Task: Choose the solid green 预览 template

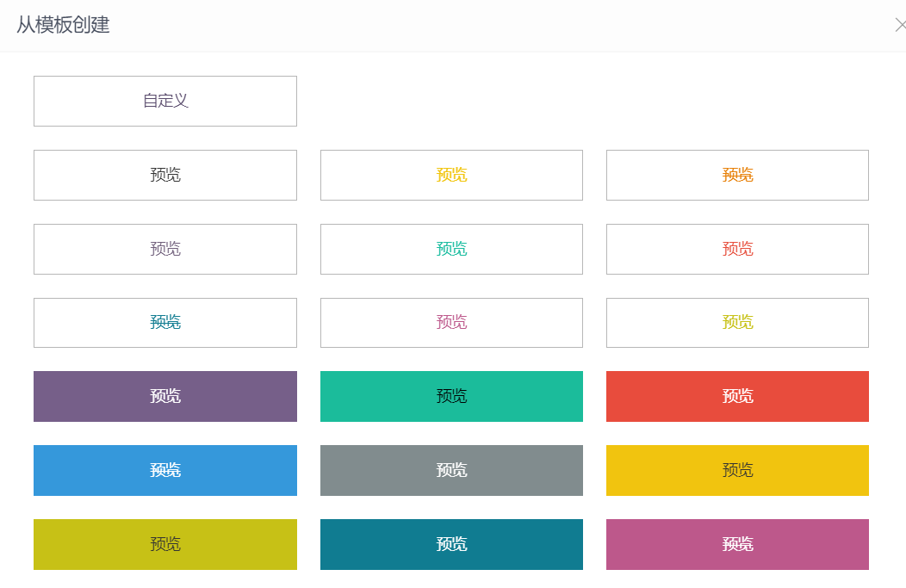Action: (451, 396)
